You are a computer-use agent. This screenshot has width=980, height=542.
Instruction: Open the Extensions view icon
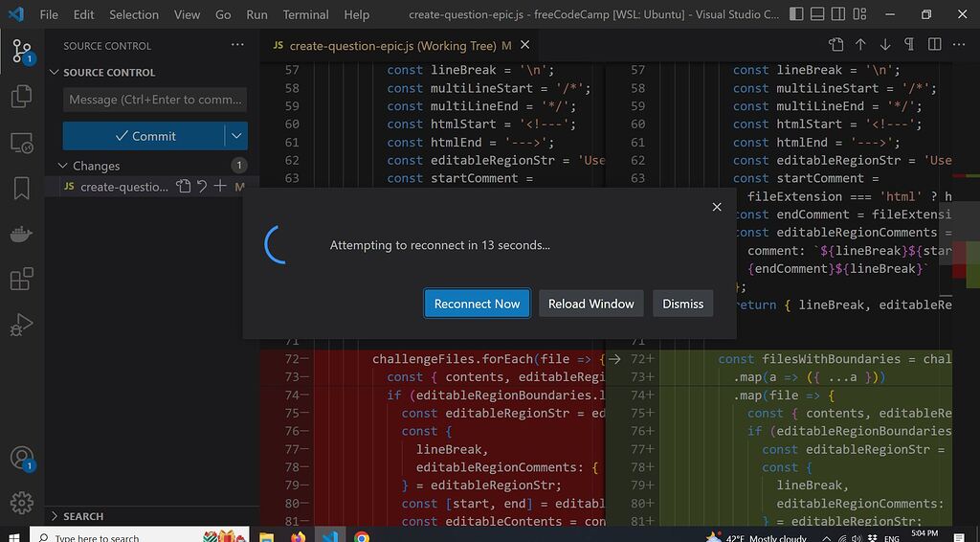point(22,279)
